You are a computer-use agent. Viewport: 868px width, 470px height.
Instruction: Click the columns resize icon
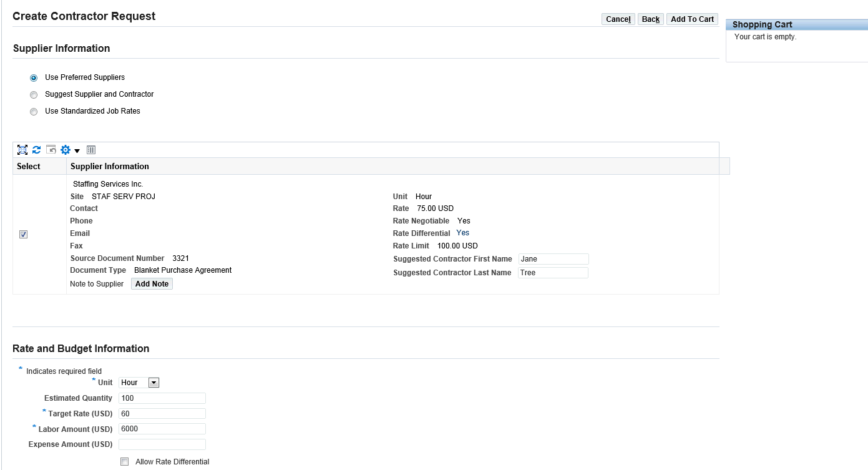(x=91, y=150)
